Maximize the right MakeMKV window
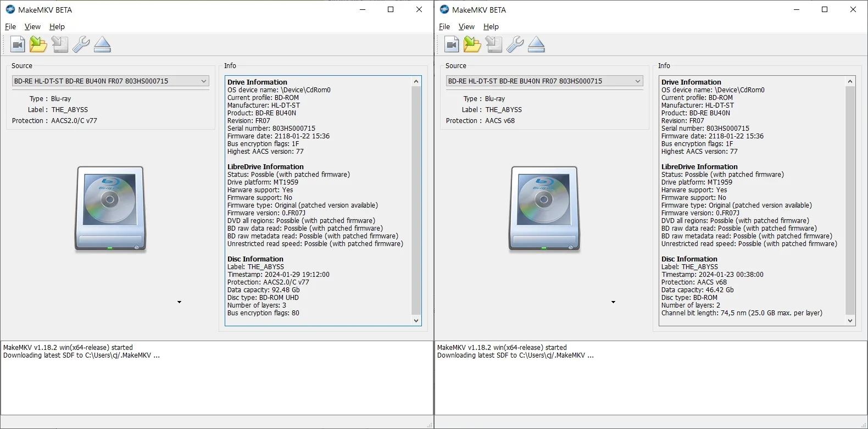Screen dimensions: 868x429 click(825, 9)
